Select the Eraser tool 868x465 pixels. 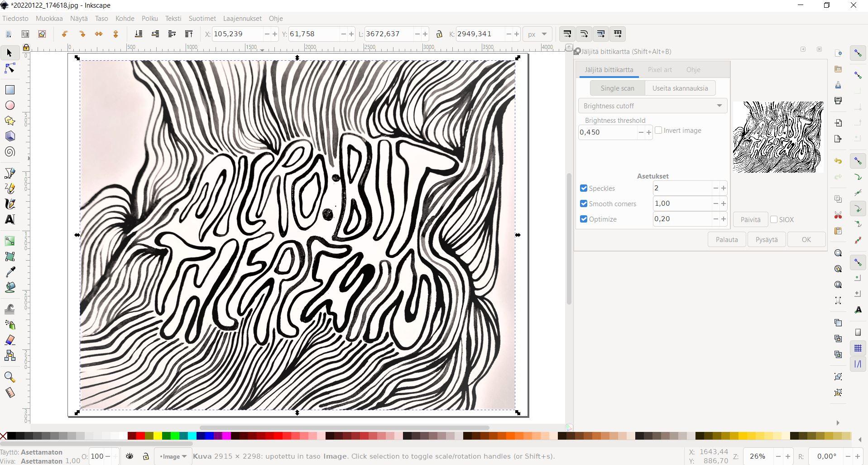(10, 340)
